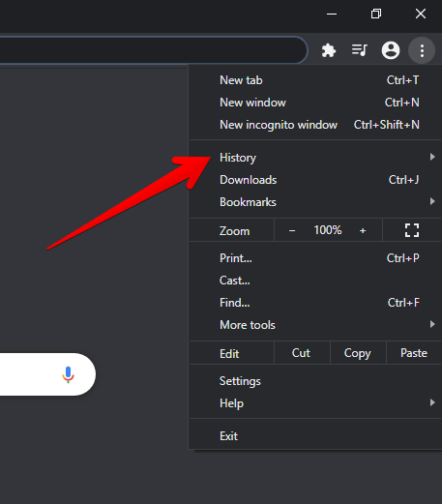The image size is (442, 504).
Task: Click the Paste button in Edit row
Action: pyautogui.click(x=414, y=353)
